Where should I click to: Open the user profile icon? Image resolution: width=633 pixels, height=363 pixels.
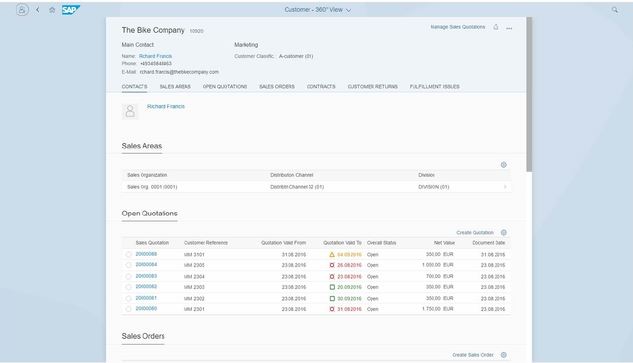[22, 10]
